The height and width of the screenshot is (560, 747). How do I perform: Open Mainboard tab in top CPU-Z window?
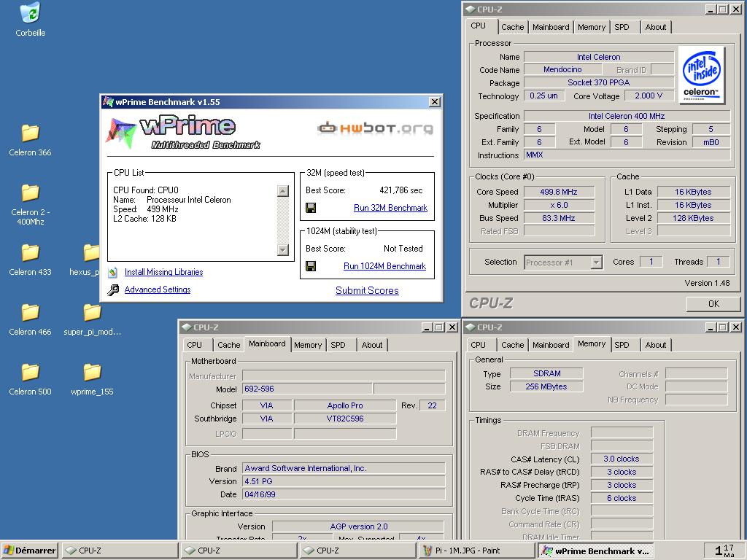551,27
